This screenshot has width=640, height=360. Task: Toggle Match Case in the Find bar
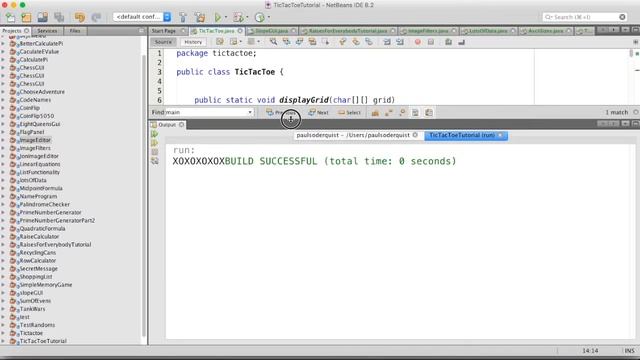pyautogui.click(x=375, y=113)
